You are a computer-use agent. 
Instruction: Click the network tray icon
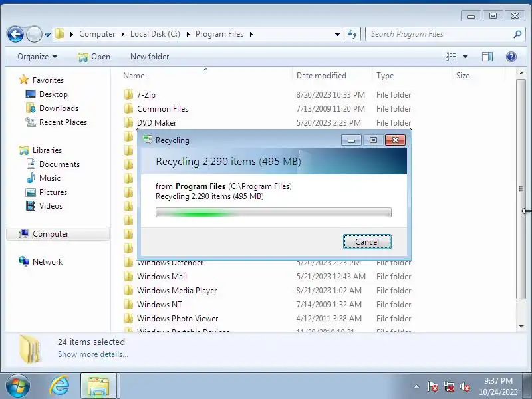pos(449,386)
